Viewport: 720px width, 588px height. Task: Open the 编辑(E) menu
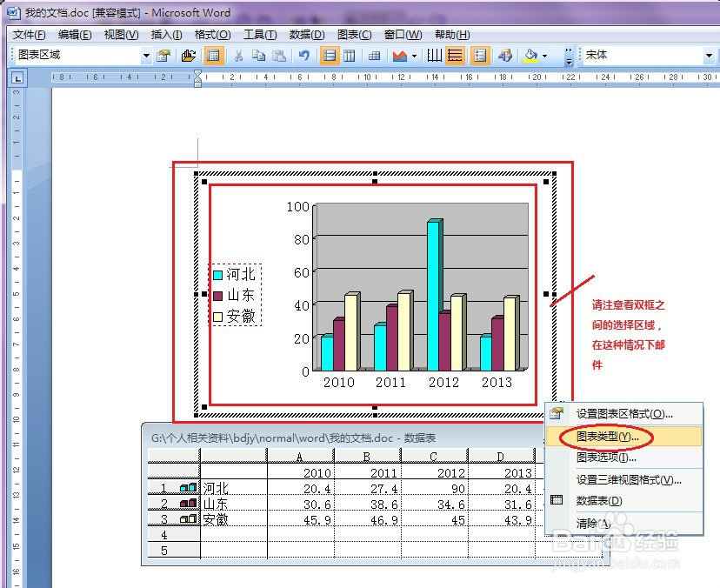(x=75, y=35)
